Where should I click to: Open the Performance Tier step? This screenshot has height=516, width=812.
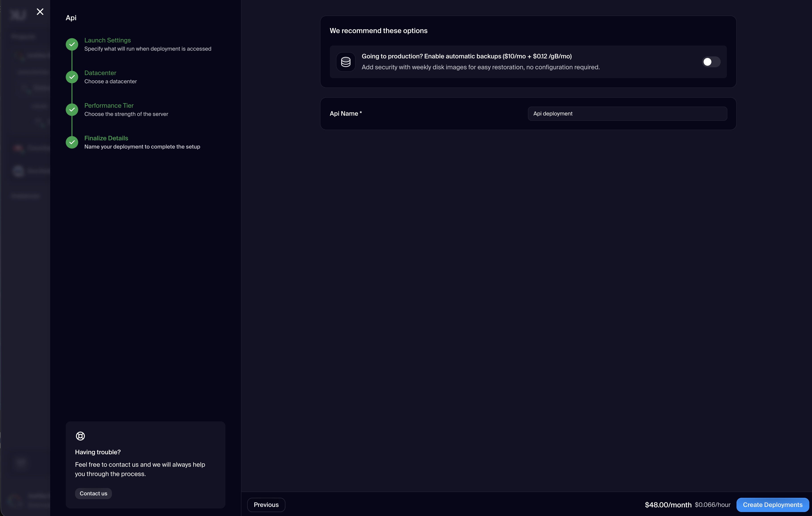click(109, 105)
